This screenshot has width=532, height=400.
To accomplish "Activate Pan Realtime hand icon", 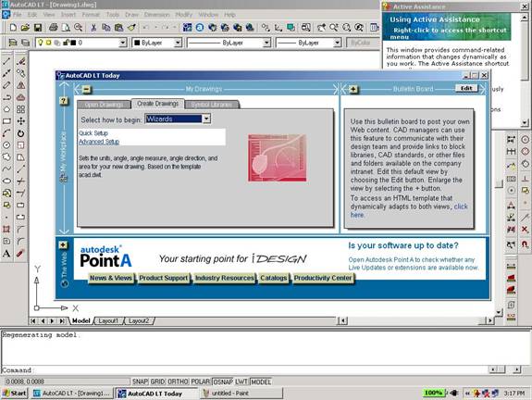I will [x=321, y=28].
